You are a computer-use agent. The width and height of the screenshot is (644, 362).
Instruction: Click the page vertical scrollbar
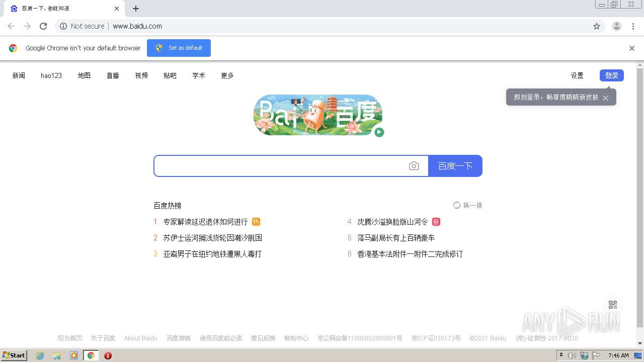pyautogui.click(x=640, y=199)
